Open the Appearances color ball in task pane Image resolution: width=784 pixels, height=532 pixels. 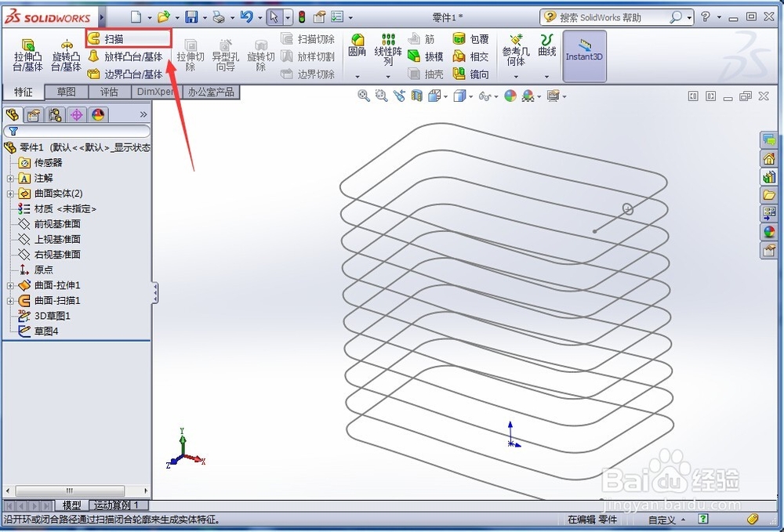769,232
